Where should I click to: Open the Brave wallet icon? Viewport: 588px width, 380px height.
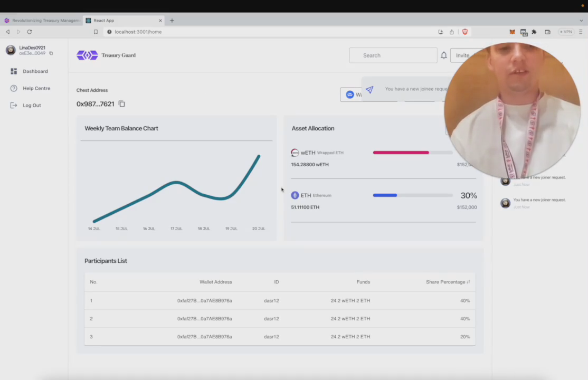click(547, 32)
